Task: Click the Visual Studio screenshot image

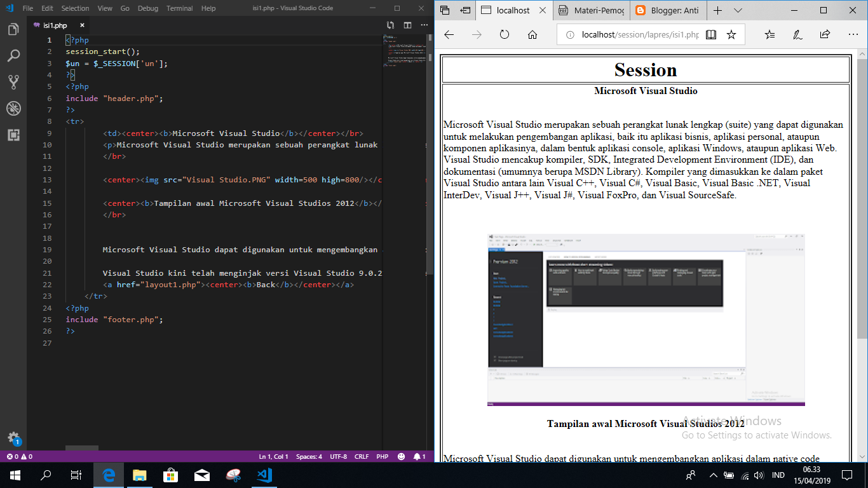Action: click(646, 320)
